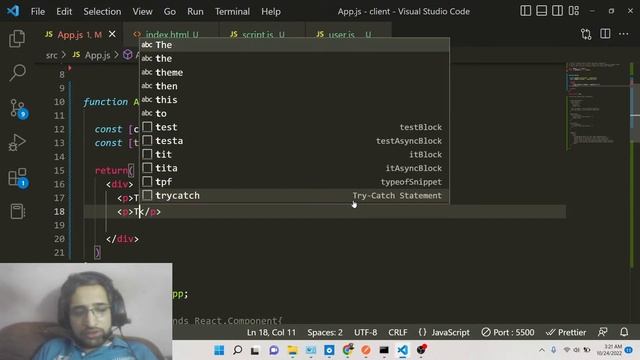
Task: Open the Windows Start menu
Action: click(x=219, y=350)
